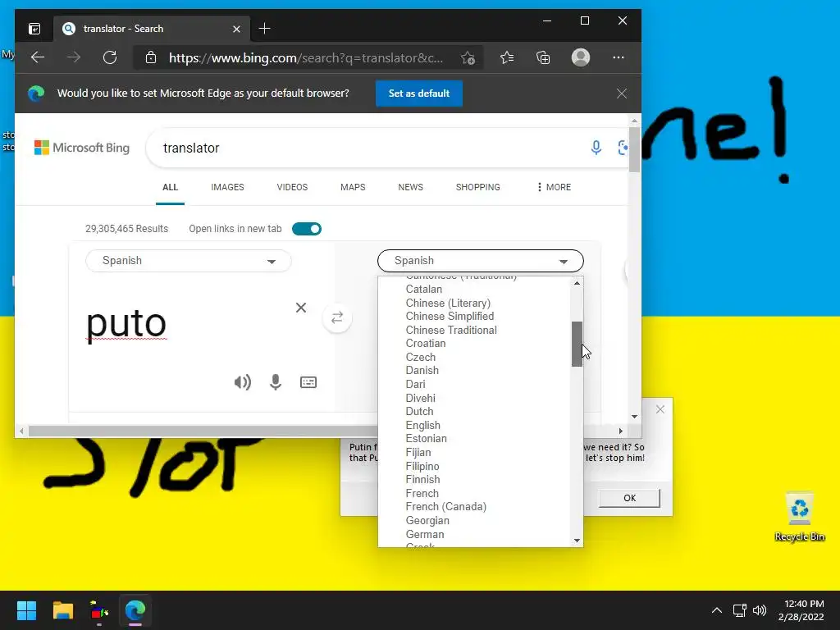Set Microsoft Edge as default browser
Viewport: 840px width, 630px height.
pyautogui.click(x=419, y=94)
